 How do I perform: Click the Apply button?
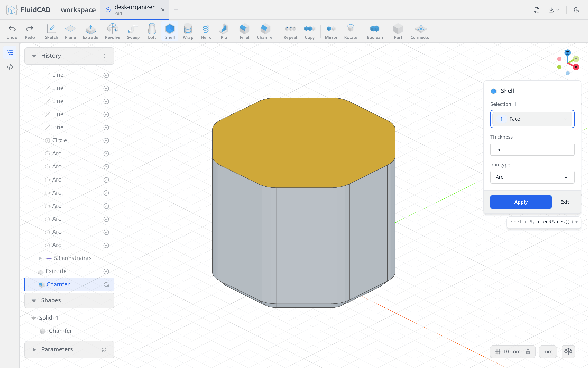[521, 202]
